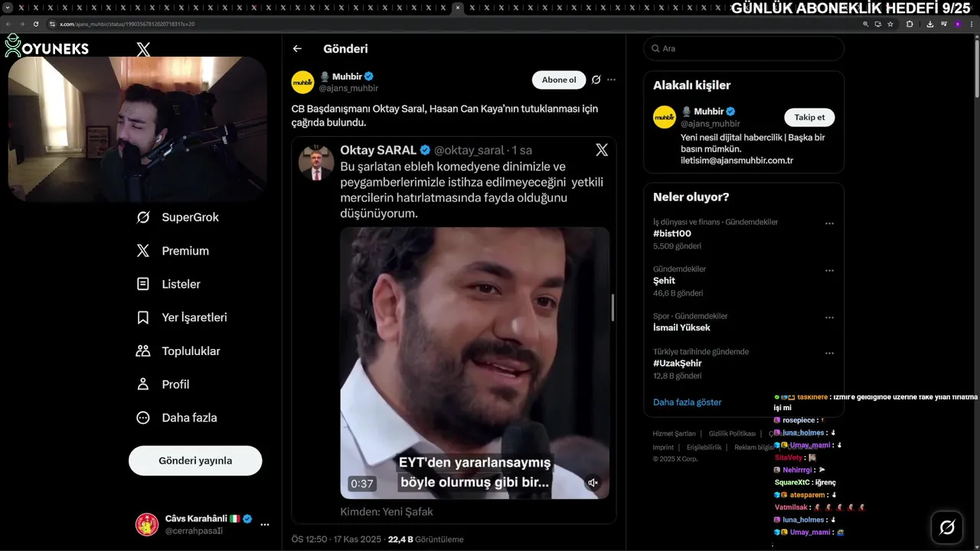Image resolution: width=980 pixels, height=551 pixels.
Task: Open Yer İşaretleri bookmarks
Action: click(181, 318)
